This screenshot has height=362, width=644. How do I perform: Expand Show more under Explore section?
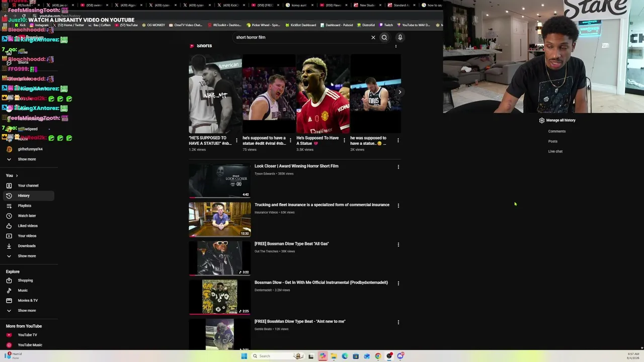28,311
